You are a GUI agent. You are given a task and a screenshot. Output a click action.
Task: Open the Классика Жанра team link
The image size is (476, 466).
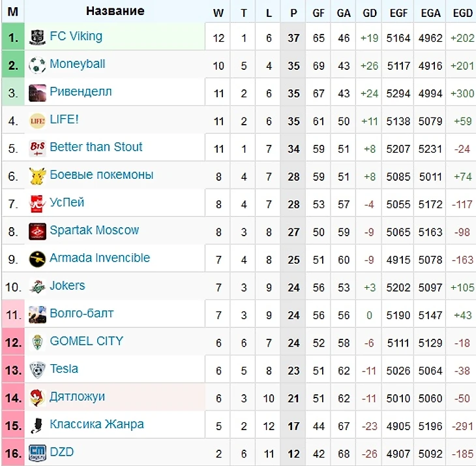pos(97,424)
